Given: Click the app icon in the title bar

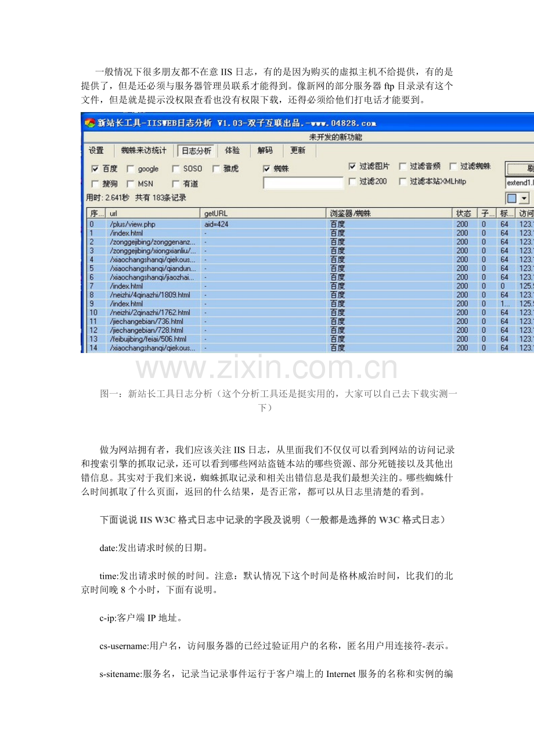Looking at the screenshot, I should click(89, 123).
